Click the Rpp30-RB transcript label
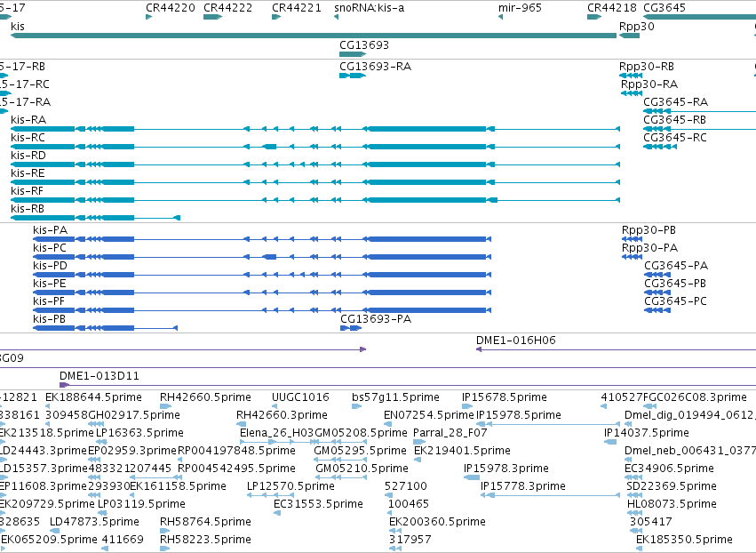The height and width of the screenshot is (553, 756). 647,66
